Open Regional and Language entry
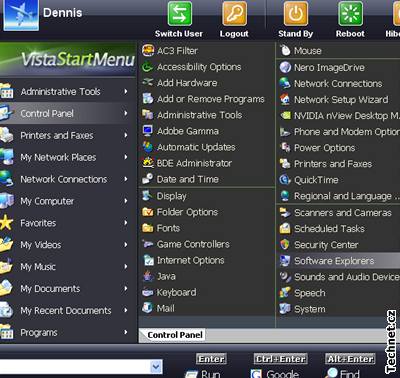The image size is (400, 378). [338, 196]
